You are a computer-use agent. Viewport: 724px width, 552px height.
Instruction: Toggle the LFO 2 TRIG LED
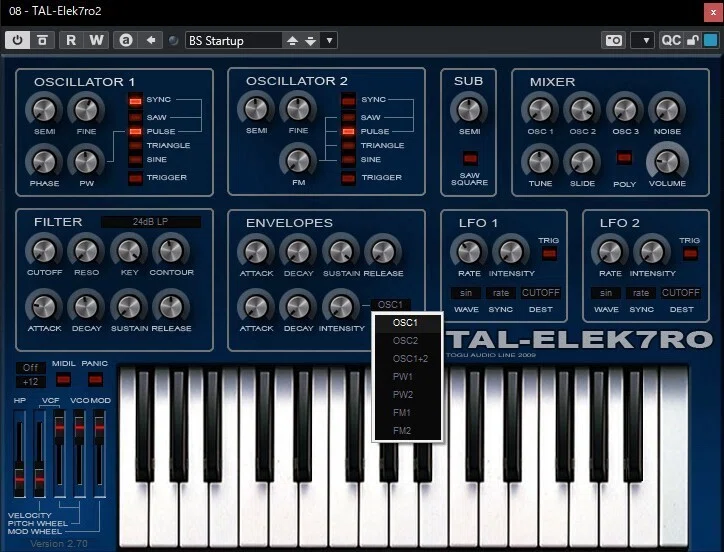690,254
